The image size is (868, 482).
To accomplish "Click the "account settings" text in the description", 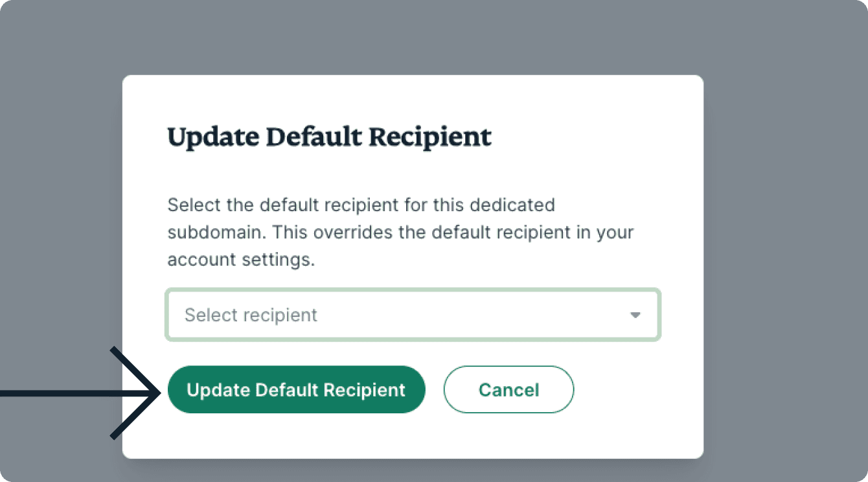I will [240, 260].
